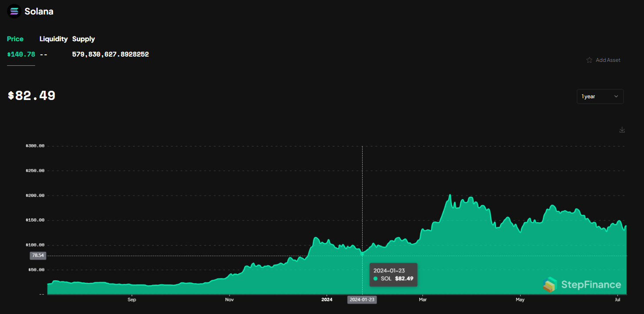Switch to the Liquidity tab
The image size is (644, 314).
pos(53,39)
